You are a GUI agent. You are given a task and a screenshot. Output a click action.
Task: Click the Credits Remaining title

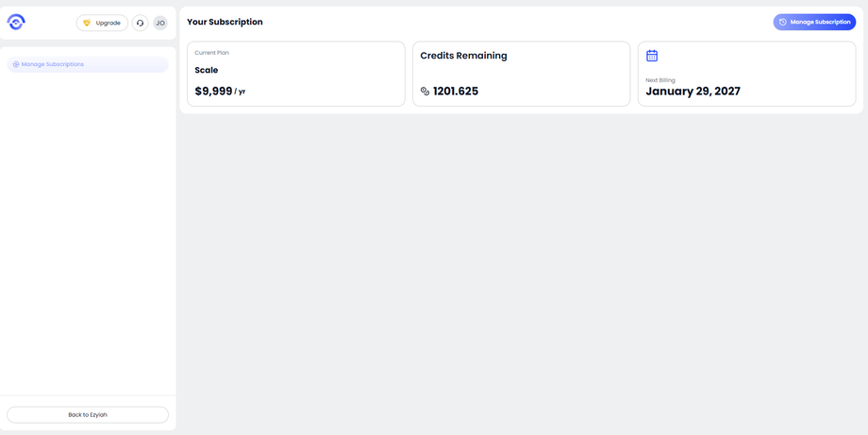click(463, 56)
